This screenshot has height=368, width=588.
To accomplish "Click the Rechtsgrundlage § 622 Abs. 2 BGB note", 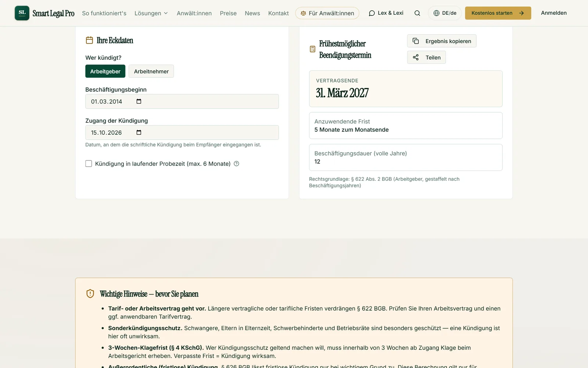I will click(384, 183).
